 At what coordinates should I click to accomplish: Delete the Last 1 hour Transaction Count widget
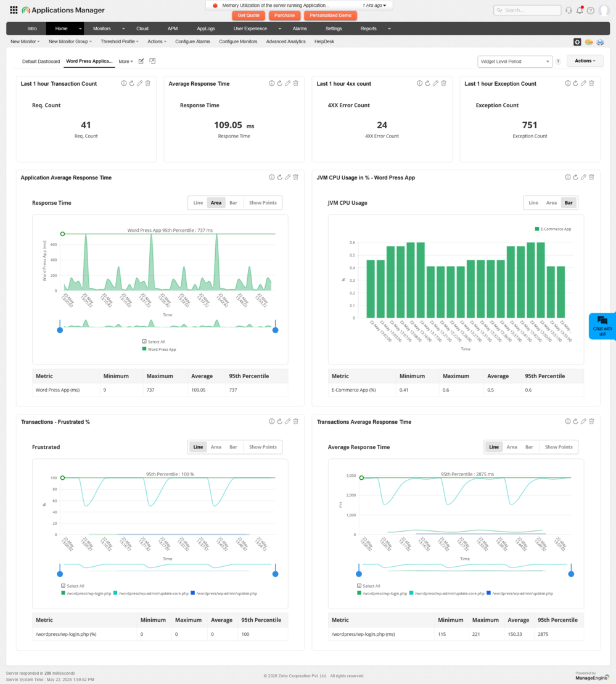148,83
